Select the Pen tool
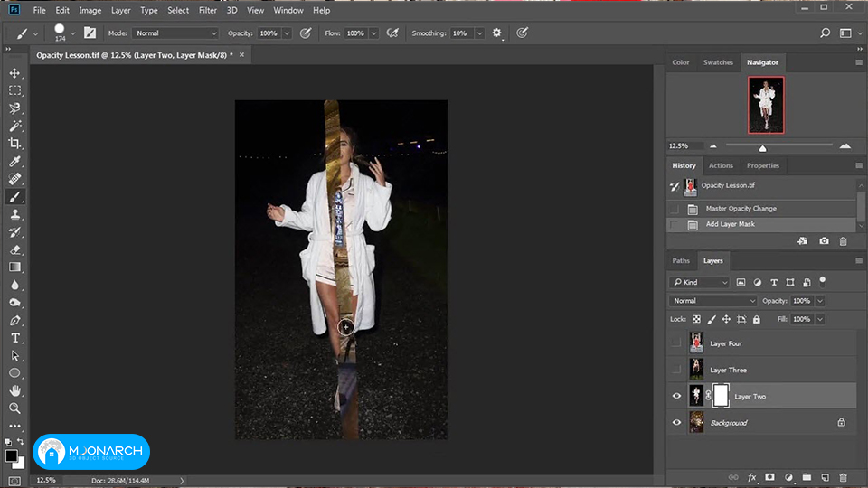Viewport: 868px width, 488px height. pos(15,320)
